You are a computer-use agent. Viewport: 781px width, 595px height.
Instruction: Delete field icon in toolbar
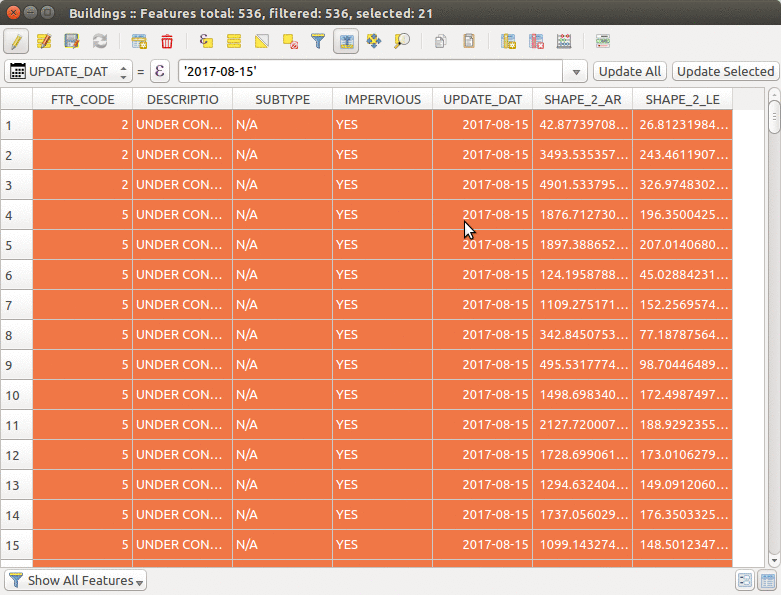point(536,41)
